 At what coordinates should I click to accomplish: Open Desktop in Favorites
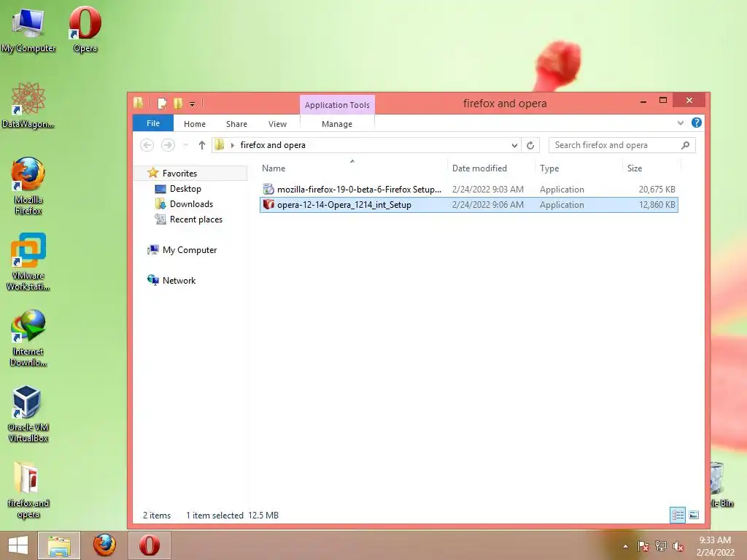185,189
